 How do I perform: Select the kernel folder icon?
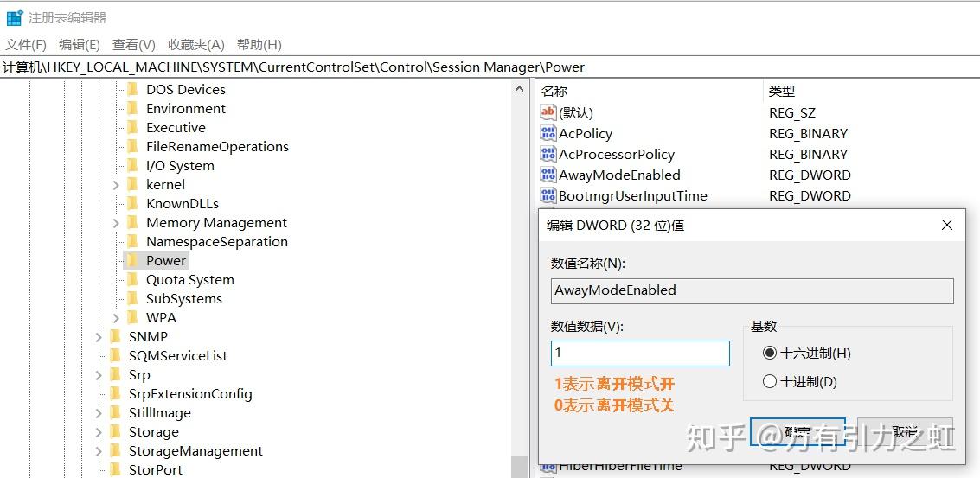[131, 184]
